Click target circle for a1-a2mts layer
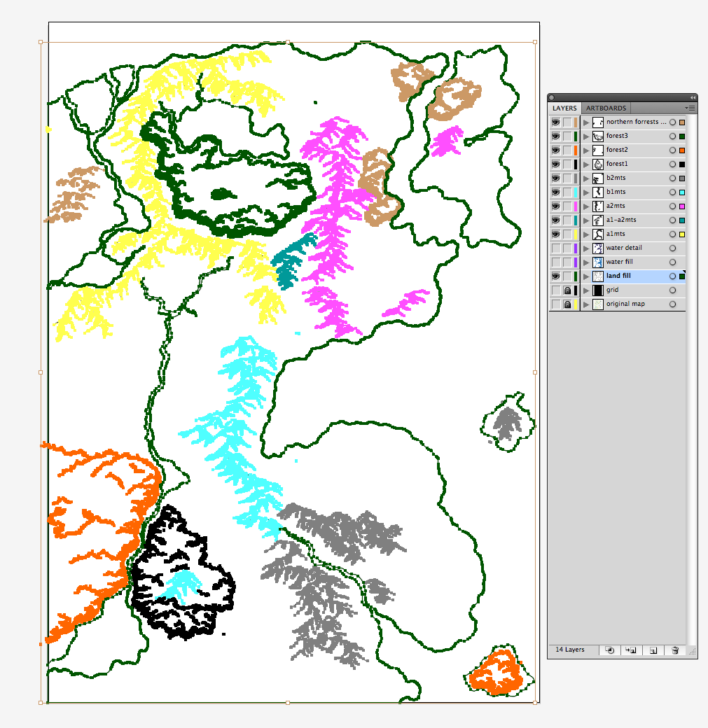This screenshot has width=708, height=728. pos(672,220)
